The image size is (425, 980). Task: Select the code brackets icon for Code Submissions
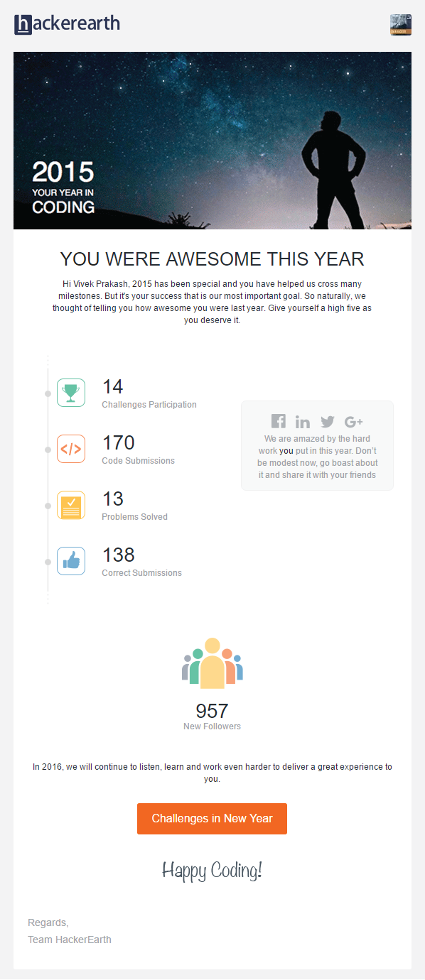[70, 449]
